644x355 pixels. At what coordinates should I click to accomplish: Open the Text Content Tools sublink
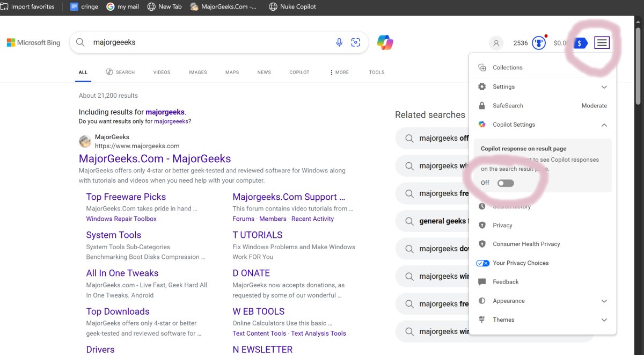tap(259, 334)
